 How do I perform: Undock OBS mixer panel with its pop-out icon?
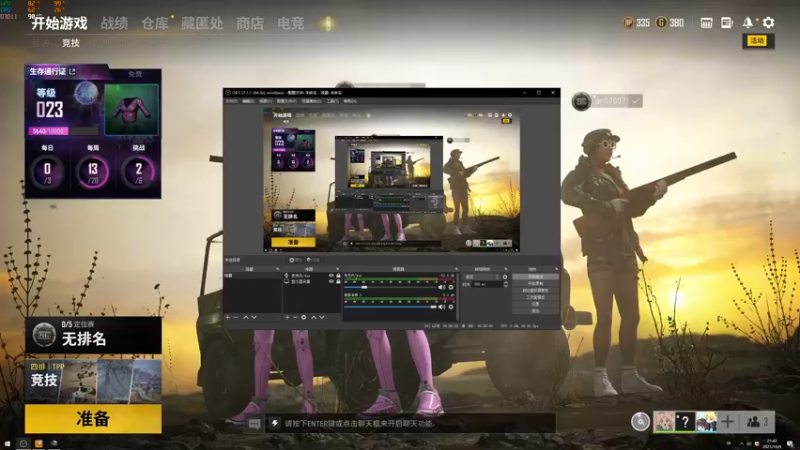click(x=456, y=269)
